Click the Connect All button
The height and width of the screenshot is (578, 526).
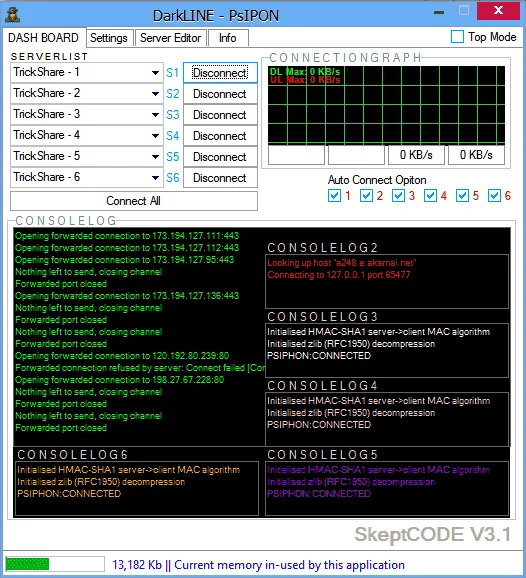[x=133, y=201]
